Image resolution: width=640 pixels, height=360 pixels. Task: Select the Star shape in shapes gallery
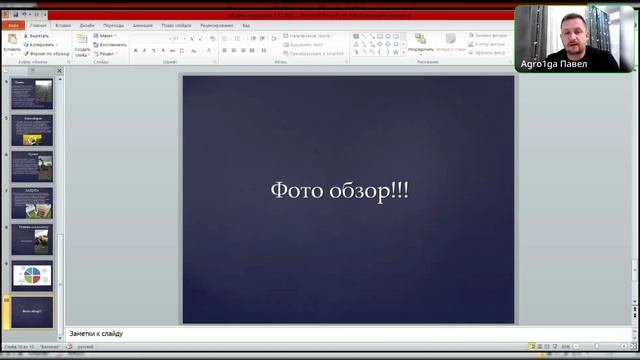pos(396,52)
